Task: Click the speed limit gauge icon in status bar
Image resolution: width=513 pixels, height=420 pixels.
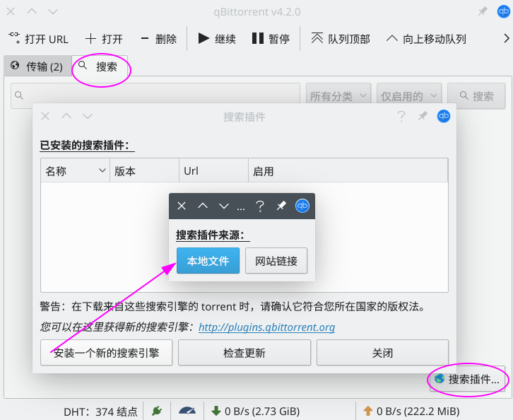Action: coord(187,410)
